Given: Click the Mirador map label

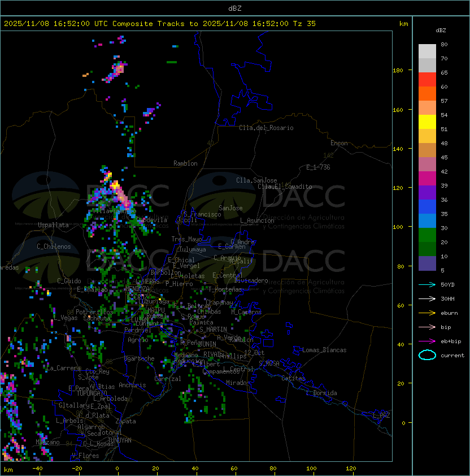Looking at the screenshot, I should coord(238,383).
